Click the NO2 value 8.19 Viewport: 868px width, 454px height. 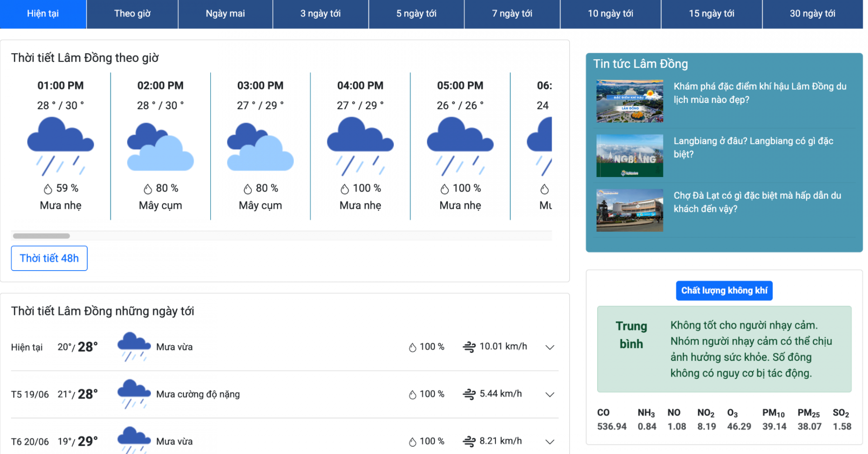(x=707, y=426)
